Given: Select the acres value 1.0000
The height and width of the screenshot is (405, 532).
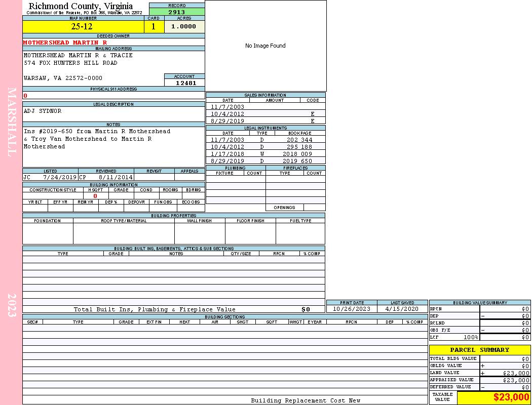Looking at the screenshot, I should pyautogui.click(x=184, y=27).
